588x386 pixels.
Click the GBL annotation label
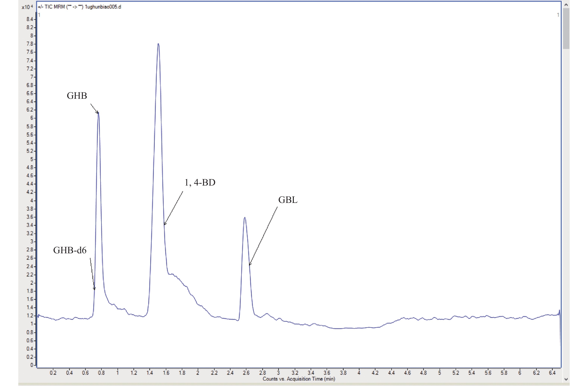point(288,200)
